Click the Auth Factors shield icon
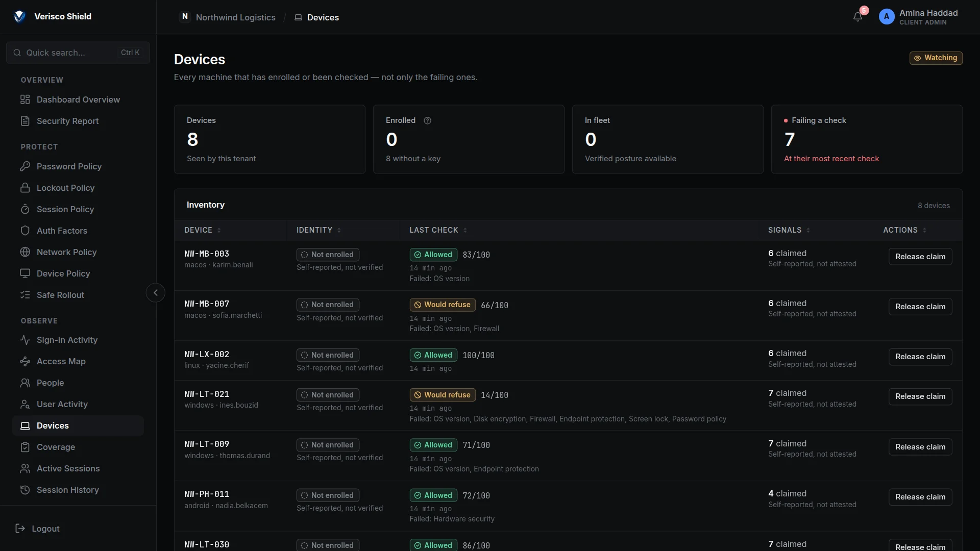 pos(25,231)
